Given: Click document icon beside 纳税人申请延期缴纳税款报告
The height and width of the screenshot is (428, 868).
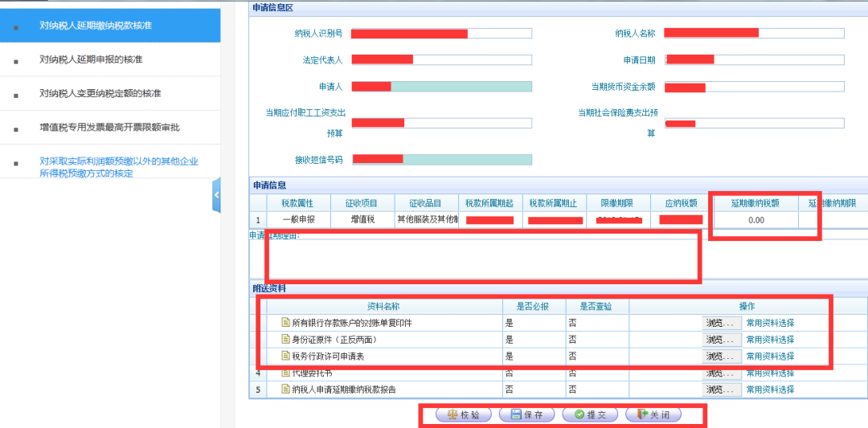Looking at the screenshot, I should click(x=285, y=389).
